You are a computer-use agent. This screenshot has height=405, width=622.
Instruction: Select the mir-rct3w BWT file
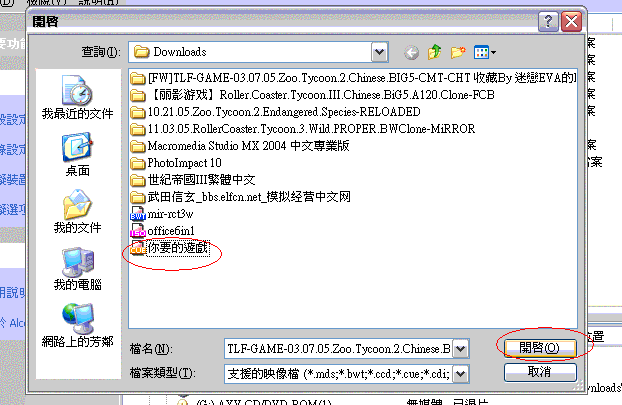pyautogui.click(x=162, y=214)
